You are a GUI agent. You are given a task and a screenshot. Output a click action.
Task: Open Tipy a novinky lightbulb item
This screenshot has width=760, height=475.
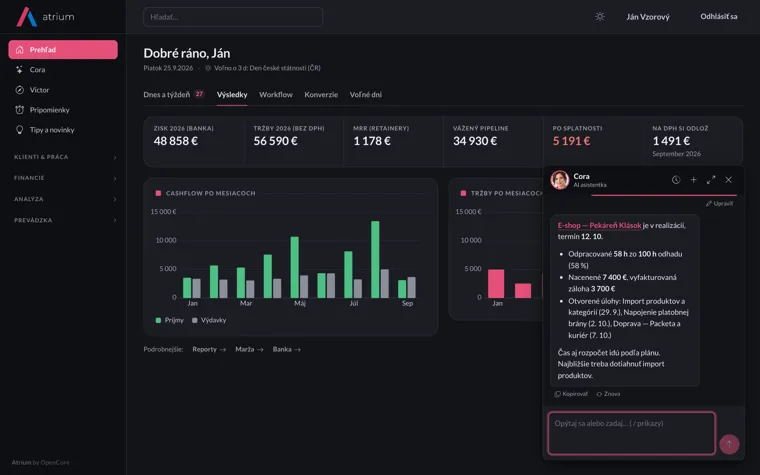point(63,130)
